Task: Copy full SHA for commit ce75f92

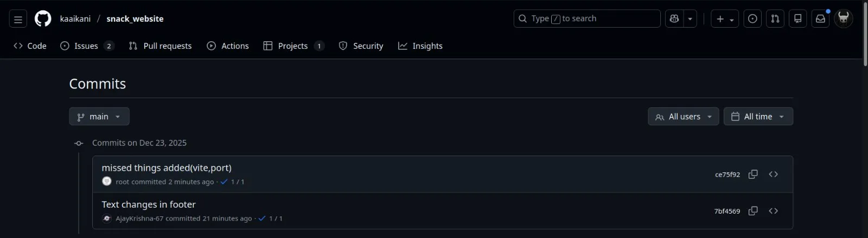Action: 753,174
